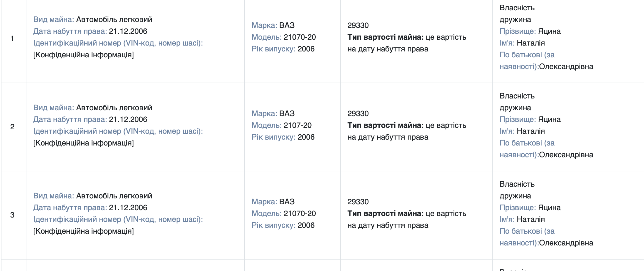Click VIN confidential information text in row 2
644x271 pixels.
84,143
